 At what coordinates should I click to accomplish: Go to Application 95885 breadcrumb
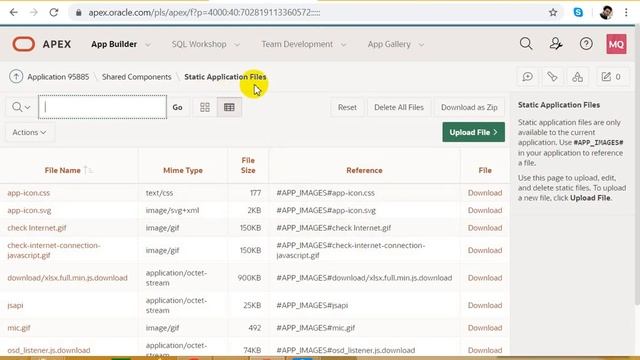tap(58, 77)
